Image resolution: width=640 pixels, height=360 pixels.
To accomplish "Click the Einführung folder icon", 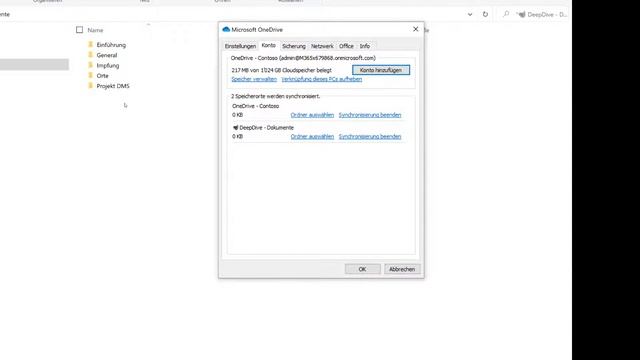I will click(91, 44).
